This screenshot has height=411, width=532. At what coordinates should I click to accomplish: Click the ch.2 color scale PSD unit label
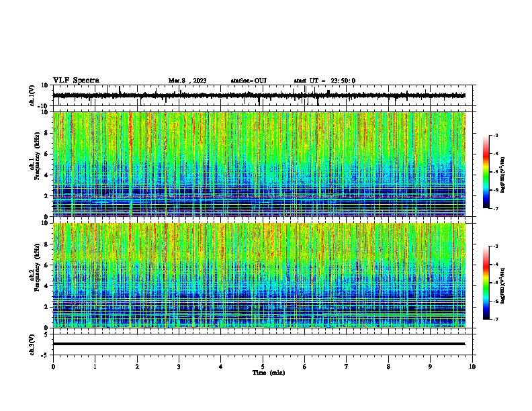pyautogui.click(x=503, y=285)
